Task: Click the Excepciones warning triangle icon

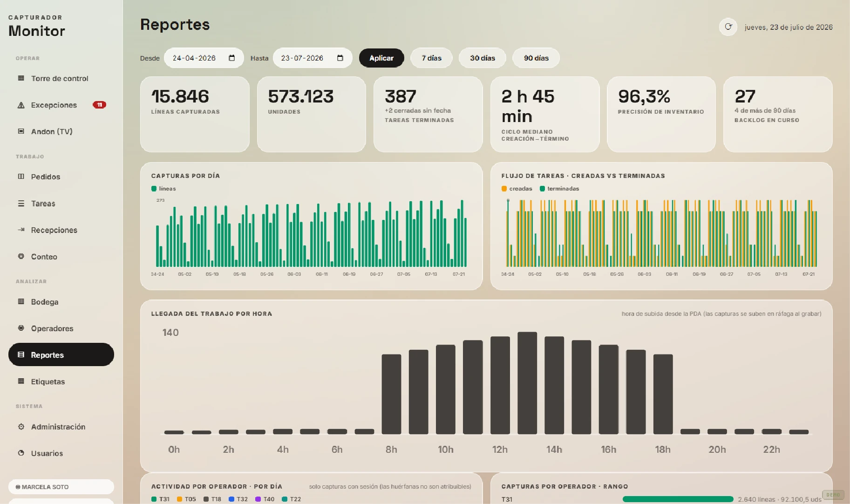Action: click(x=21, y=105)
